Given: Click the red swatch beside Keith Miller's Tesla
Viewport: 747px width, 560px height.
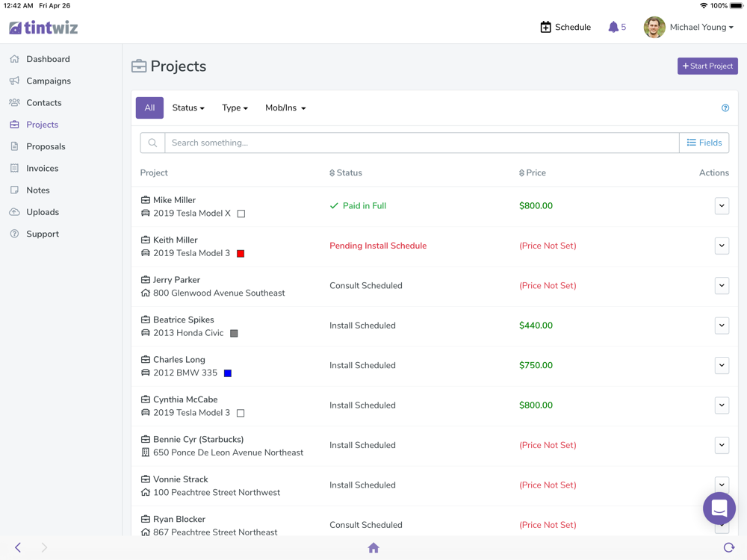Looking at the screenshot, I should pos(241,254).
